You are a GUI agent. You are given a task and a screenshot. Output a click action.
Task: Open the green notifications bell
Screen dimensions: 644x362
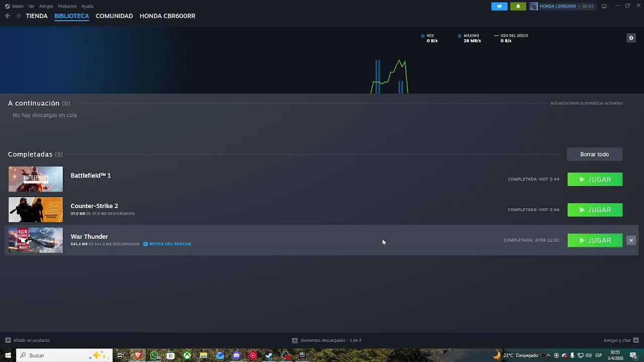[x=518, y=6]
